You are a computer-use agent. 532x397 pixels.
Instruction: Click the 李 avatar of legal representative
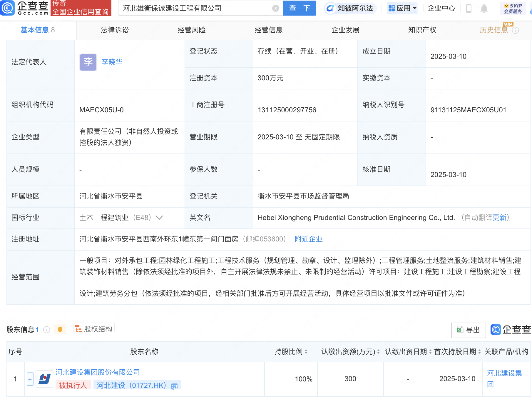click(x=88, y=62)
